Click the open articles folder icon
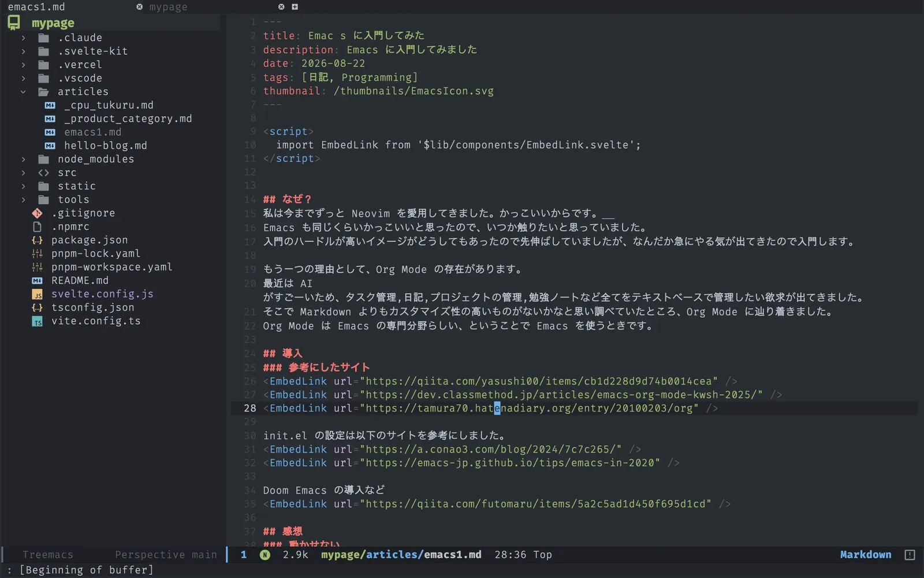The height and width of the screenshot is (578, 924). (43, 91)
